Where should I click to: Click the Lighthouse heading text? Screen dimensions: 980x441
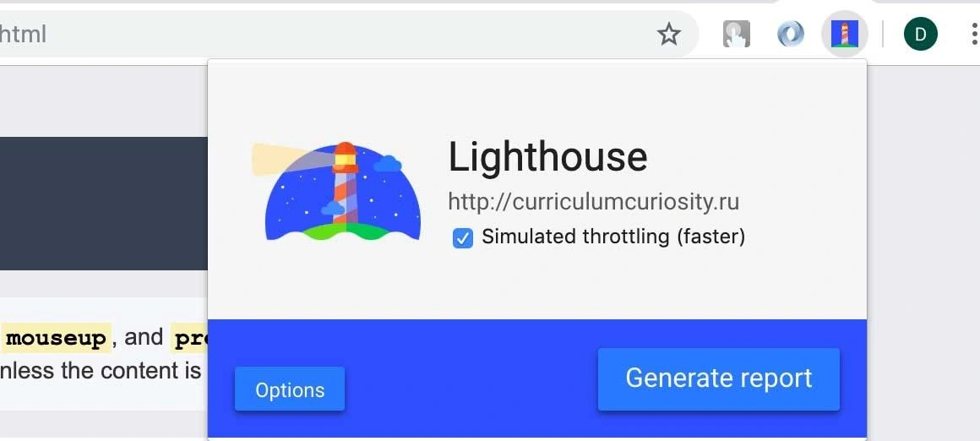[547, 157]
